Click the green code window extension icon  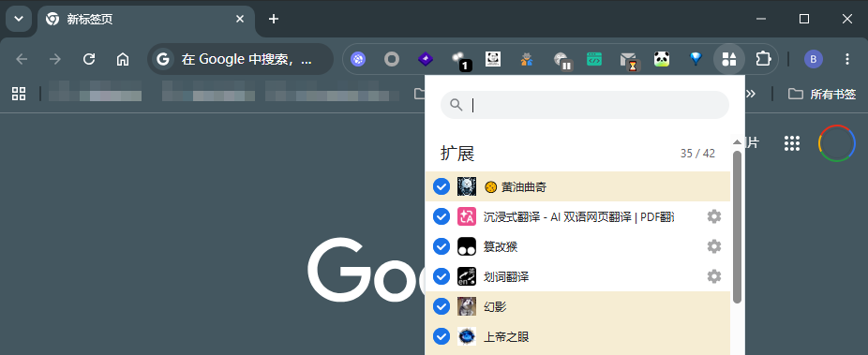pyautogui.click(x=594, y=59)
